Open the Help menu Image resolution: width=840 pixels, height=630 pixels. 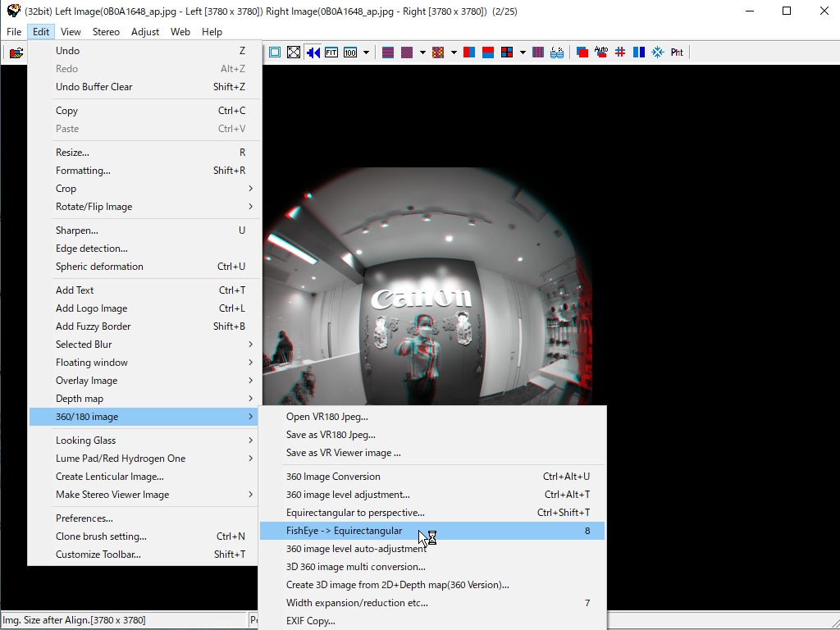[x=212, y=32]
